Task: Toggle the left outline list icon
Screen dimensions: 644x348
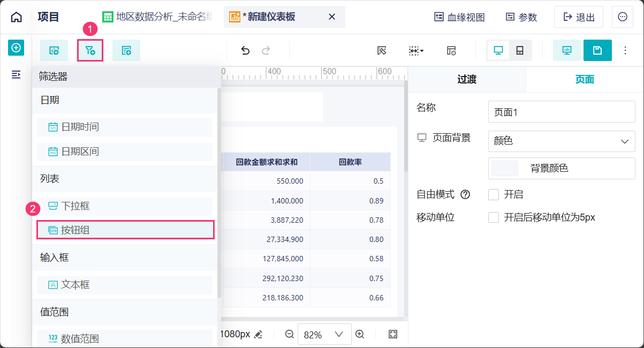Action: tap(16, 74)
